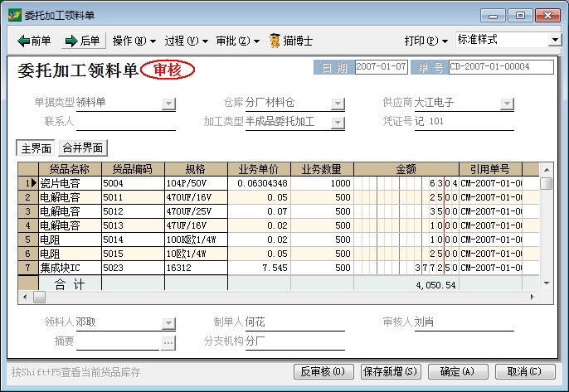Click the 取消(C) button
Image resolution: width=569 pixels, height=392 pixels.
(x=526, y=371)
